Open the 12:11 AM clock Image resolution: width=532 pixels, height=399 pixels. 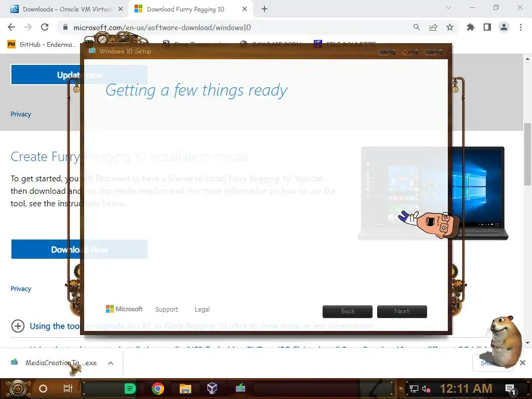466,389
